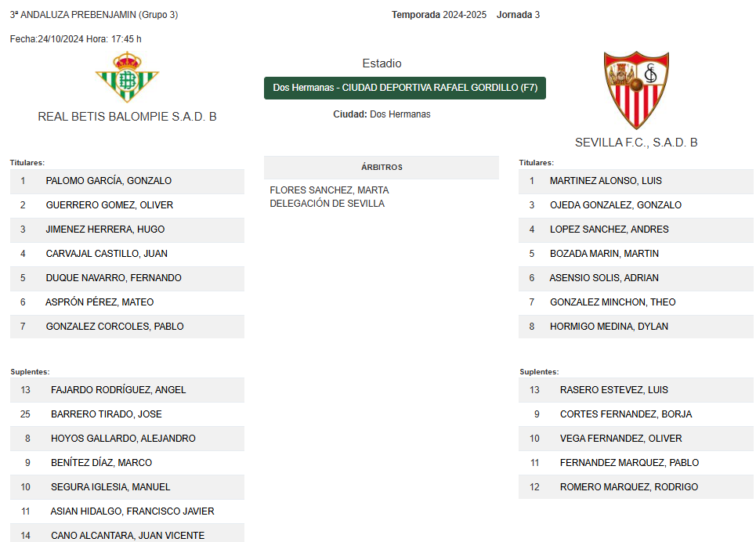Select player GUERRERO GOMEZ, OLIVER row

point(127,205)
